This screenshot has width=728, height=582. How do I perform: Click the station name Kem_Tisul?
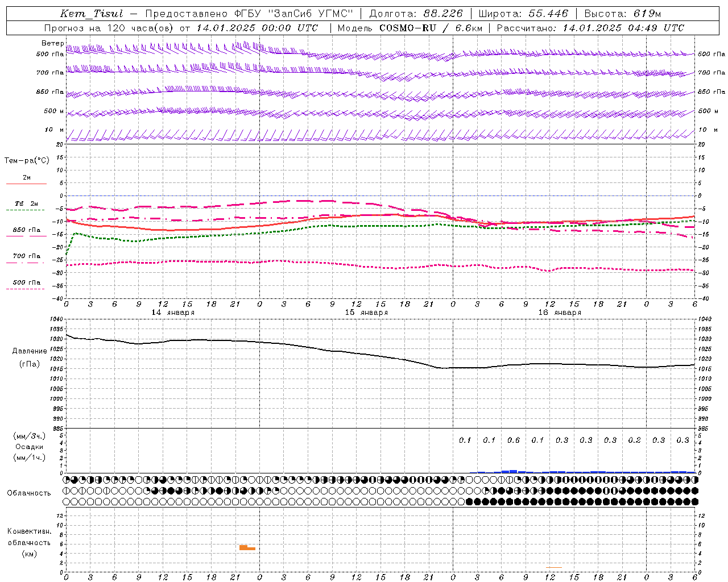[92, 14]
